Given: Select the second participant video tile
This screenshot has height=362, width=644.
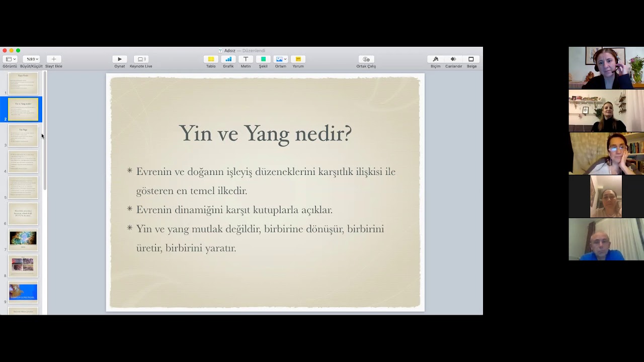Looking at the screenshot, I should point(606,111).
